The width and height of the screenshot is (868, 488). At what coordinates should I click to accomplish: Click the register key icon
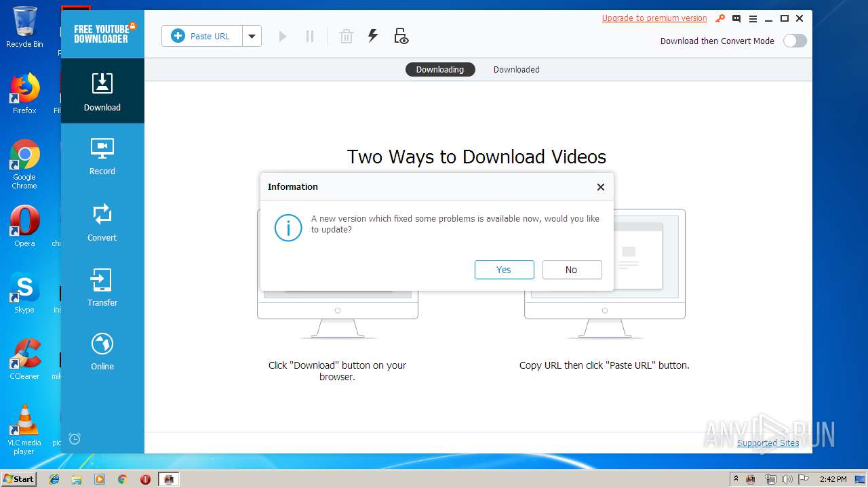720,18
